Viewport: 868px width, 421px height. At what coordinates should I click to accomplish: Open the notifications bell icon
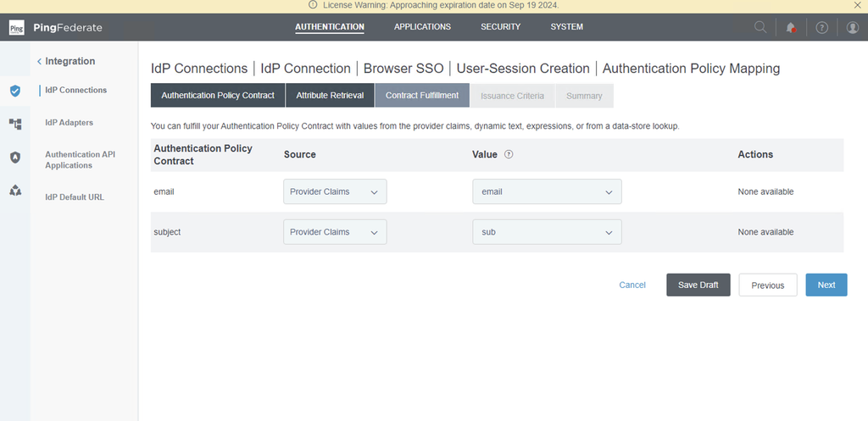click(791, 27)
